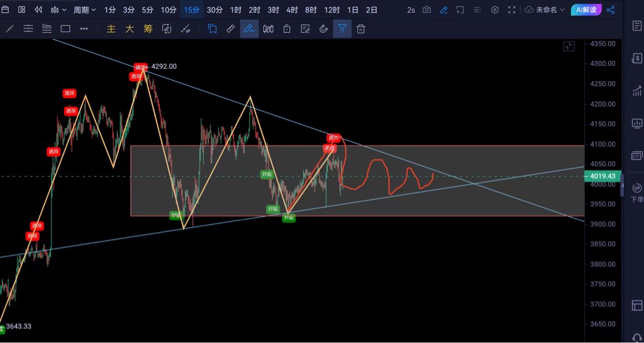This screenshot has width=644, height=343.
Task: Expand the candlestick chart type dropdown
Action: (58, 10)
